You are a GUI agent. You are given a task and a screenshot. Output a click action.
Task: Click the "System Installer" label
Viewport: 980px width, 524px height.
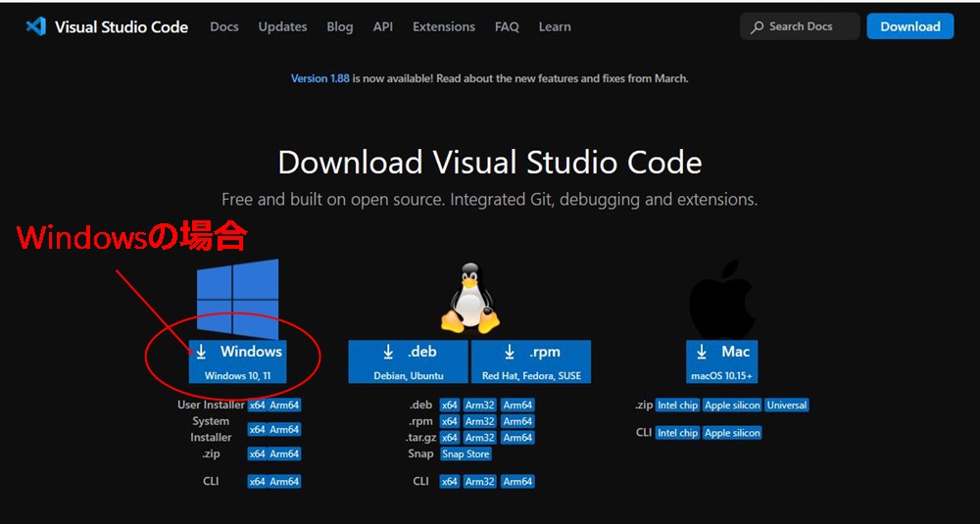pos(211,429)
